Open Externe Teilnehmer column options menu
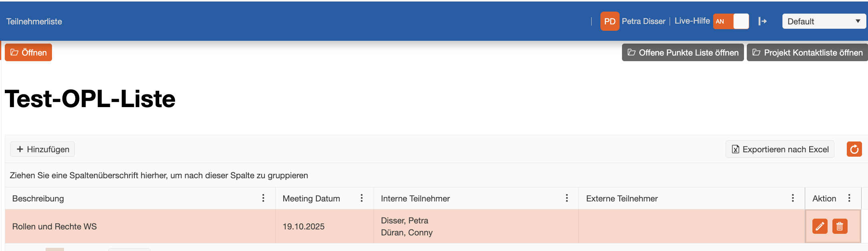Image resolution: width=868 pixels, height=251 pixels. click(793, 198)
